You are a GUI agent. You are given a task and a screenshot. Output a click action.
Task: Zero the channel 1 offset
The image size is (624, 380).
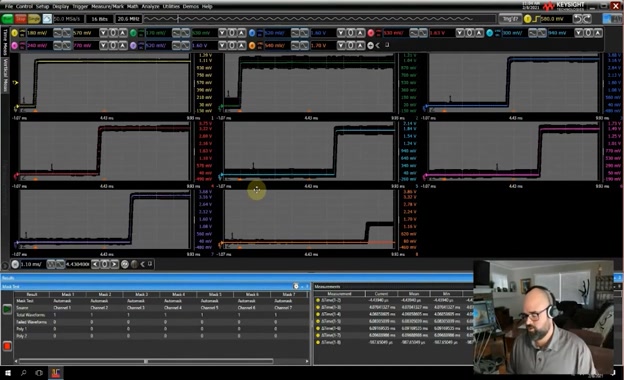(113, 33)
